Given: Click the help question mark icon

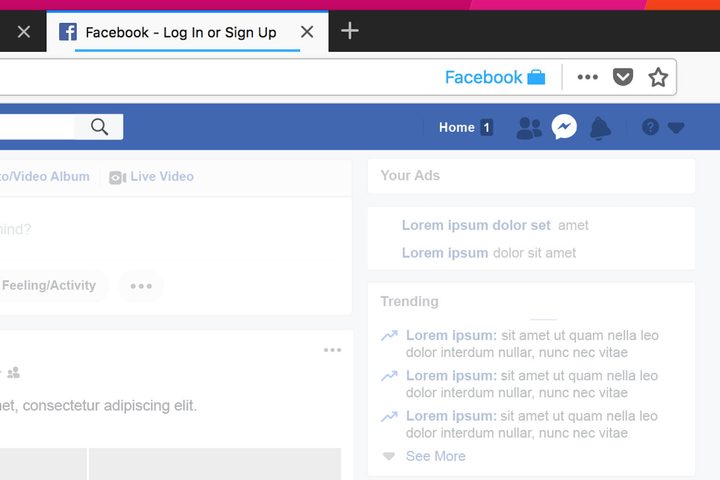Looking at the screenshot, I should click(x=650, y=127).
